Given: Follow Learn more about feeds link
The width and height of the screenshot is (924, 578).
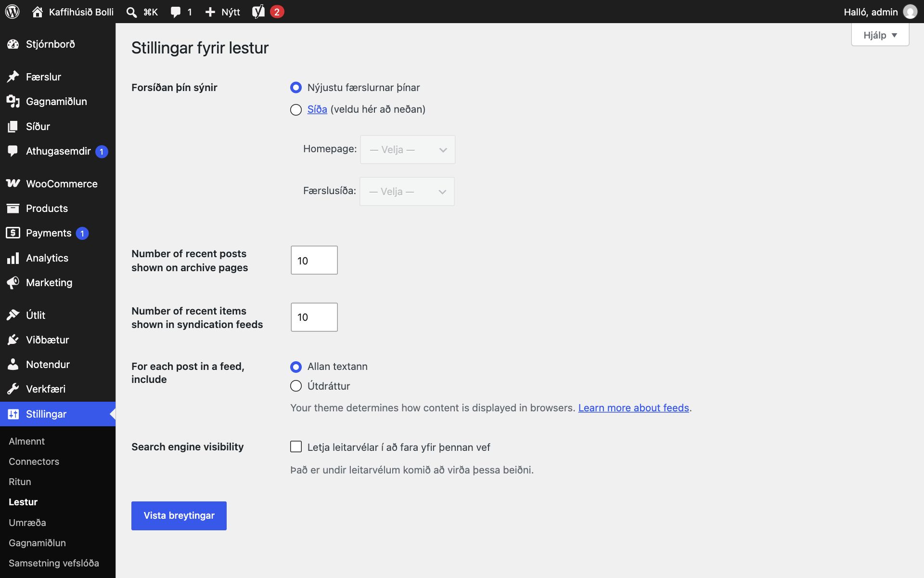Looking at the screenshot, I should click(633, 408).
